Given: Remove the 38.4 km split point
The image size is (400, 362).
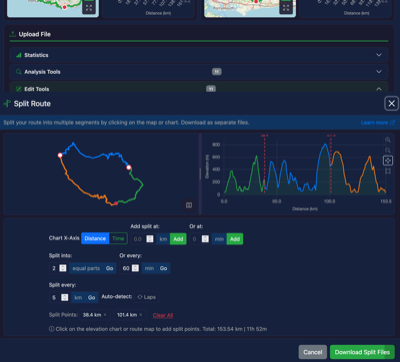Looking at the screenshot, I should pos(105,315).
